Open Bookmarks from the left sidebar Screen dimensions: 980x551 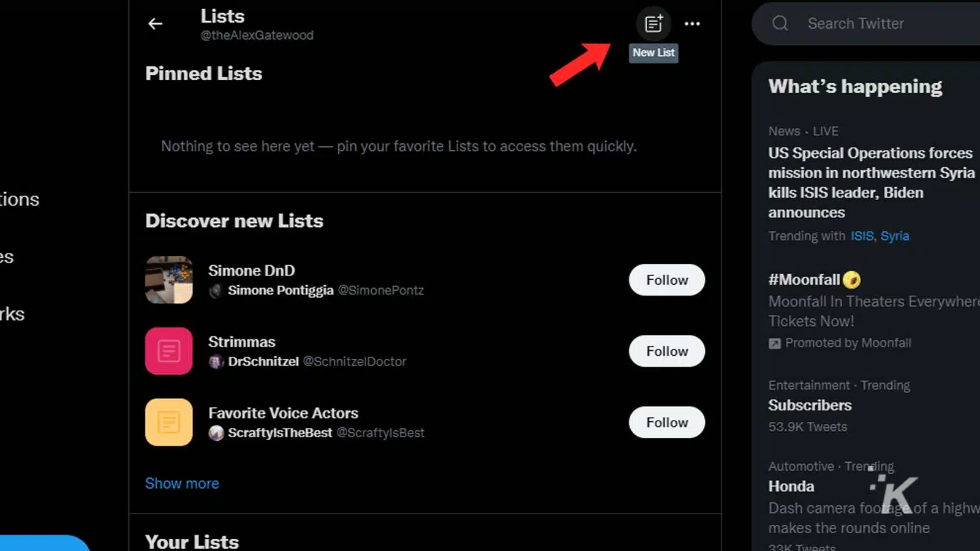(x=11, y=314)
